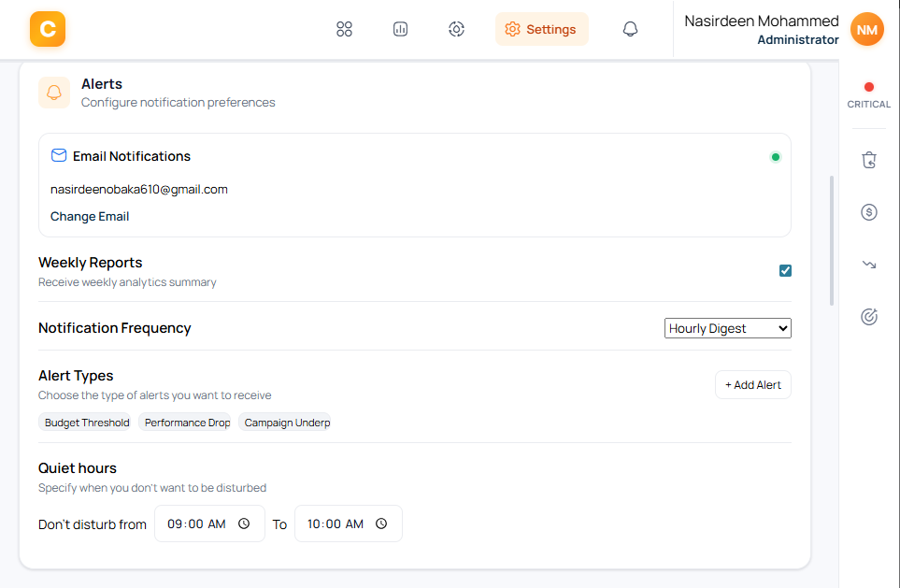Click the notification bell in top navigation
900x588 pixels.
click(630, 29)
